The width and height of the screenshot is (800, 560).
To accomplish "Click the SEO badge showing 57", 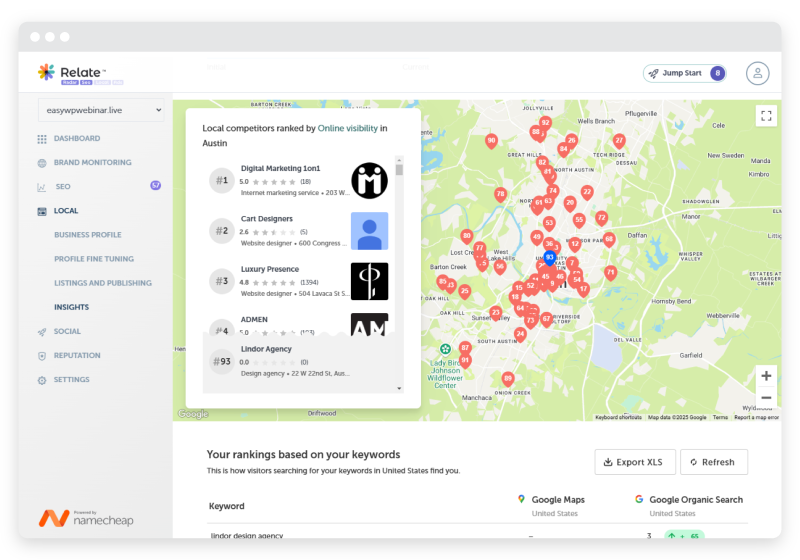I will [x=156, y=185].
